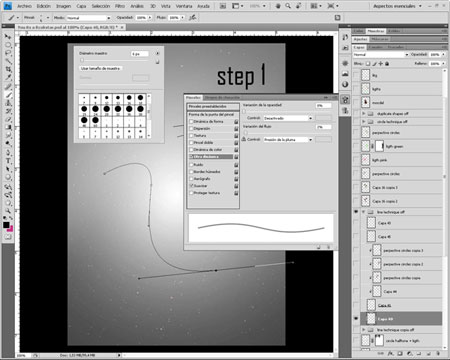The image size is (450, 360).
Task: Expand the duplicate shapes off group
Action: [364, 114]
